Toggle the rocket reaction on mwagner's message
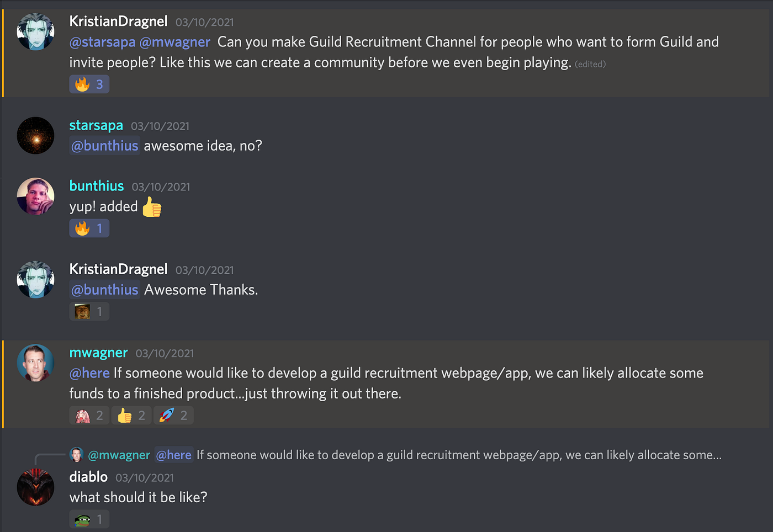Viewport: 773px width, 532px height. [x=173, y=415]
